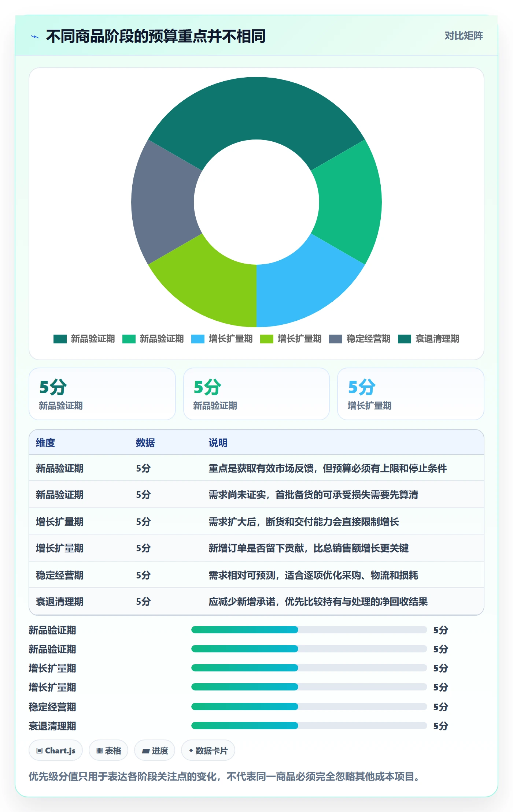Click the 表格 chip
This screenshot has height=812, width=513.
point(108,750)
